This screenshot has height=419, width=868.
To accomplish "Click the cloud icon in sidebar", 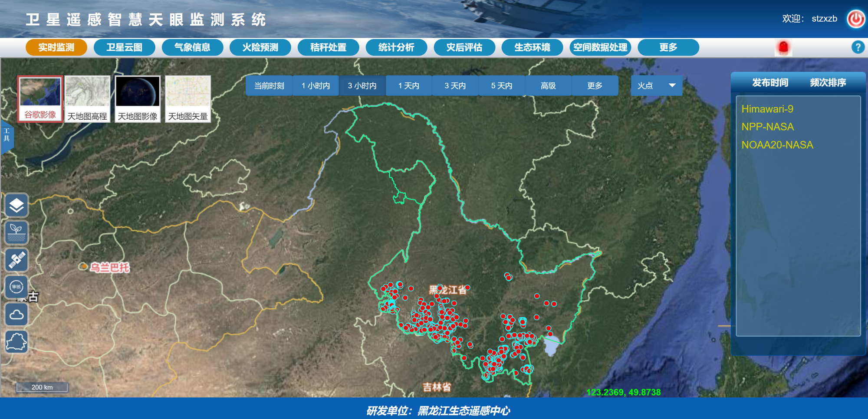I will click(x=16, y=314).
